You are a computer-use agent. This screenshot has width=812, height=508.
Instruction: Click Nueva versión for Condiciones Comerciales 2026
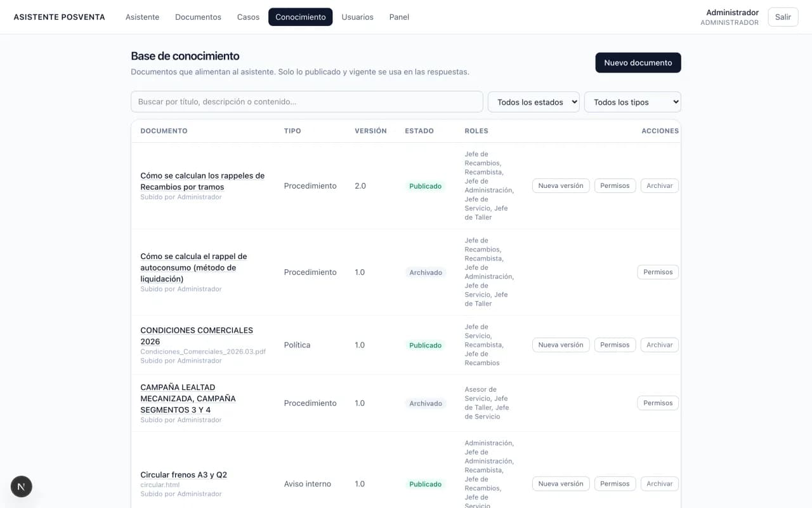pos(561,345)
